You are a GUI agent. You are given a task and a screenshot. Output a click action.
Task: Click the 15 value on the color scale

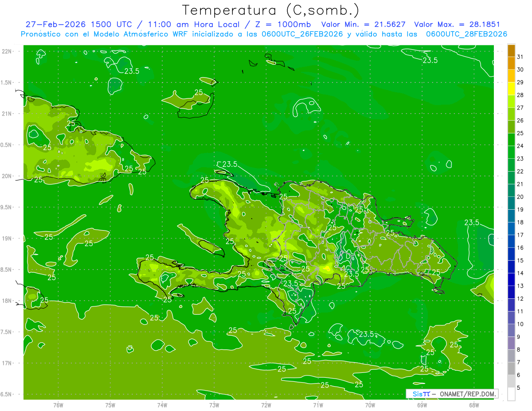point(520,260)
